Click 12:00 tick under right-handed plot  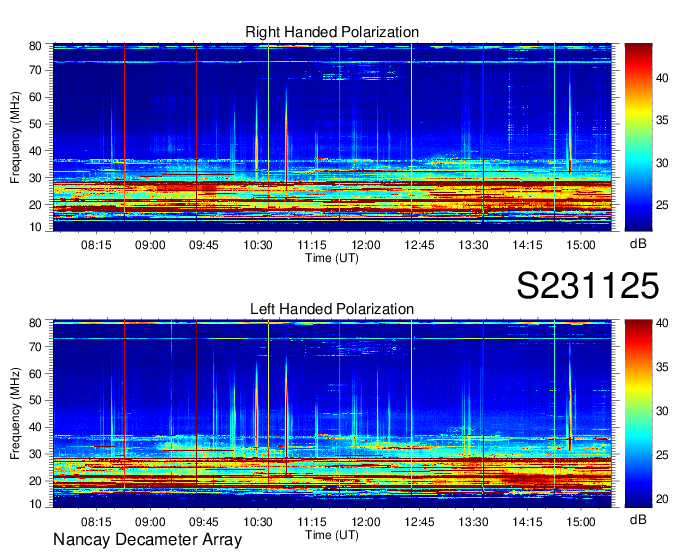[366, 245]
